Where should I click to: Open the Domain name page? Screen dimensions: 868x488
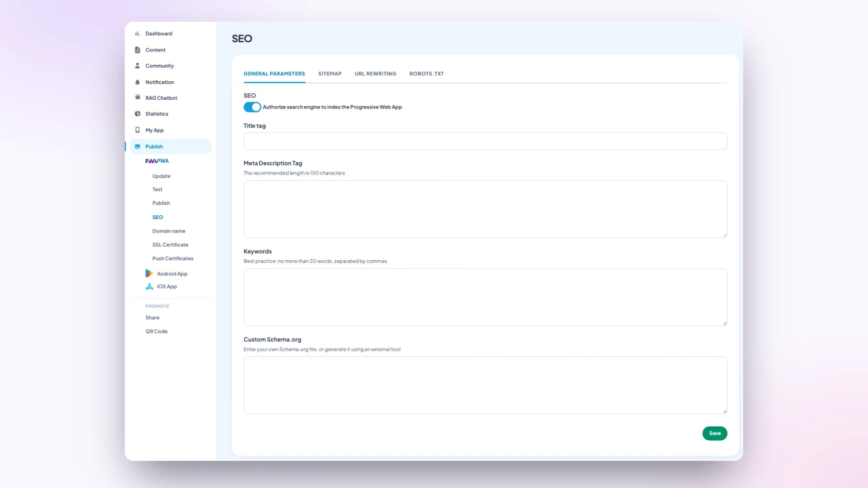pyautogui.click(x=169, y=231)
